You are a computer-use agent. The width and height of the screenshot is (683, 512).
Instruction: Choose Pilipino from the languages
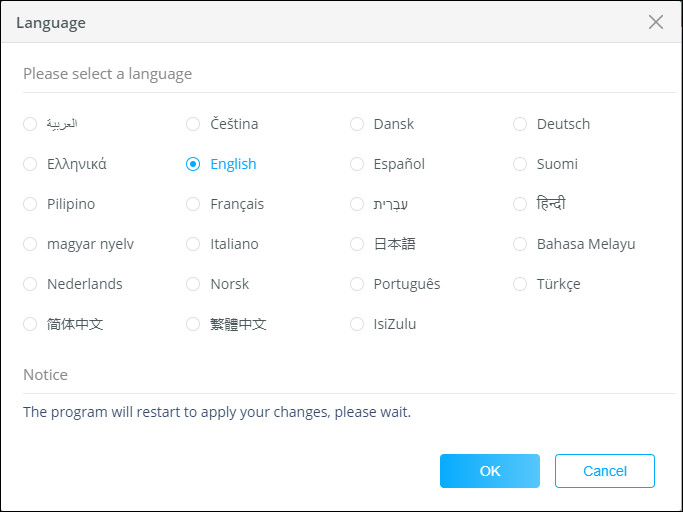(30, 204)
